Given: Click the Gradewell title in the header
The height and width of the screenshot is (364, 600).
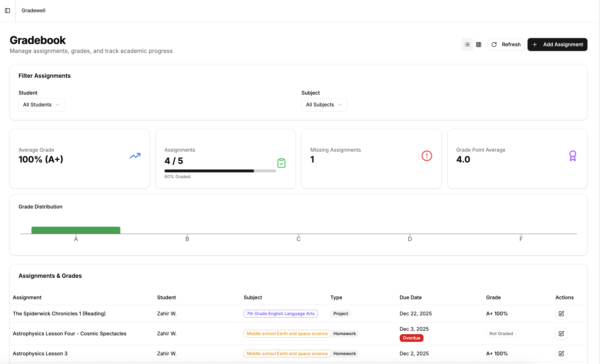Looking at the screenshot, I should click(x=33, y=10).
